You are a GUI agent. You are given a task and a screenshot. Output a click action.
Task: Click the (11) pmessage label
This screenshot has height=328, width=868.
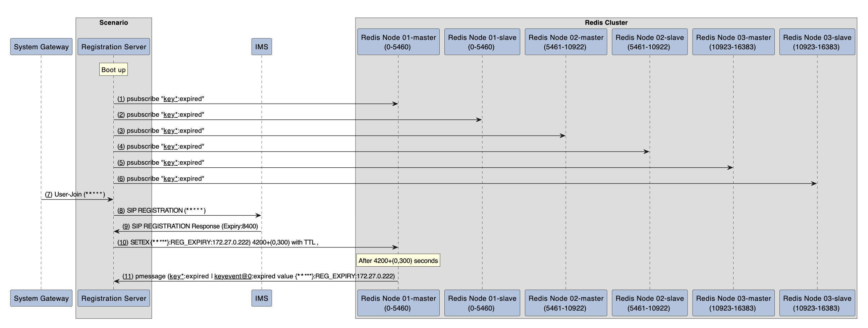259,276
